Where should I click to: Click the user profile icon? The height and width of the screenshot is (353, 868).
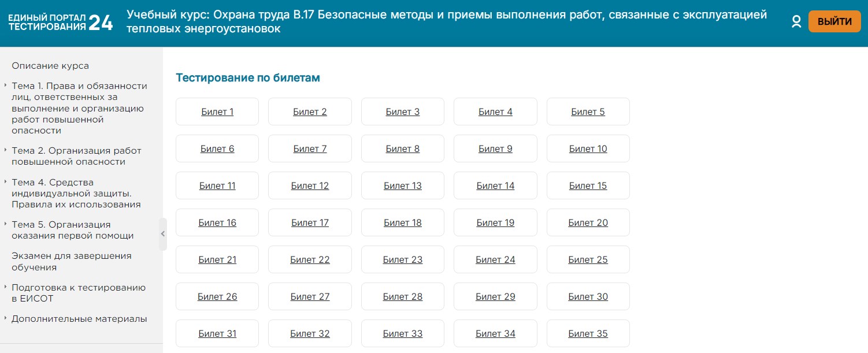[796, 22]
